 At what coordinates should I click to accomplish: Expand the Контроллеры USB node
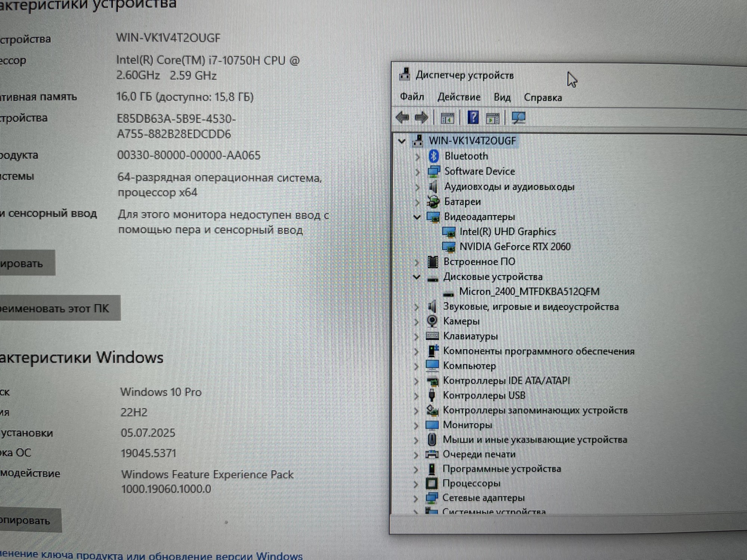[416, 396]
